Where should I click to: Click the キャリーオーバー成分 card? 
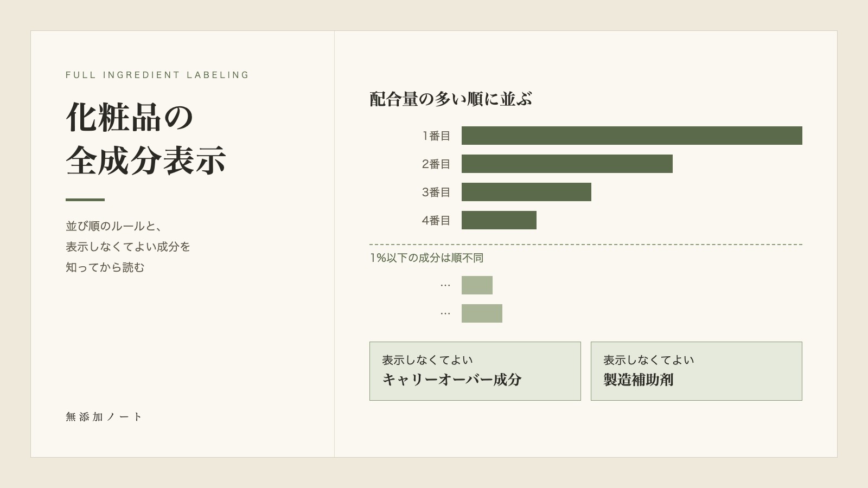[475, 371]
